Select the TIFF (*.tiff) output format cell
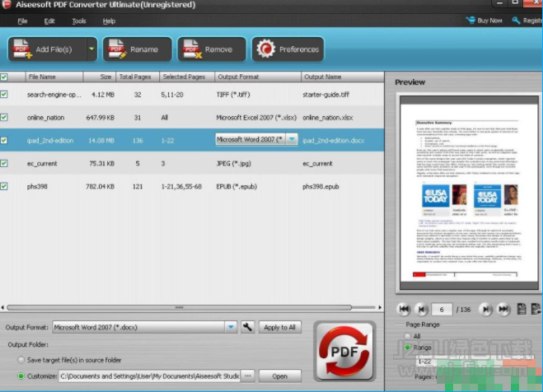543x392 pixels. tap(233, 95)
